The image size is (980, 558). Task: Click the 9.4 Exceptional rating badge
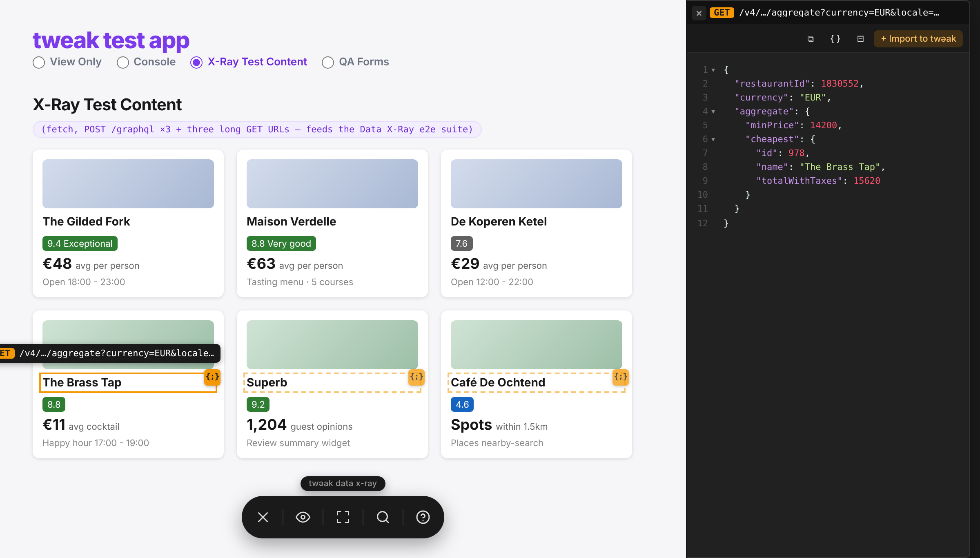(x=80, y=243)
